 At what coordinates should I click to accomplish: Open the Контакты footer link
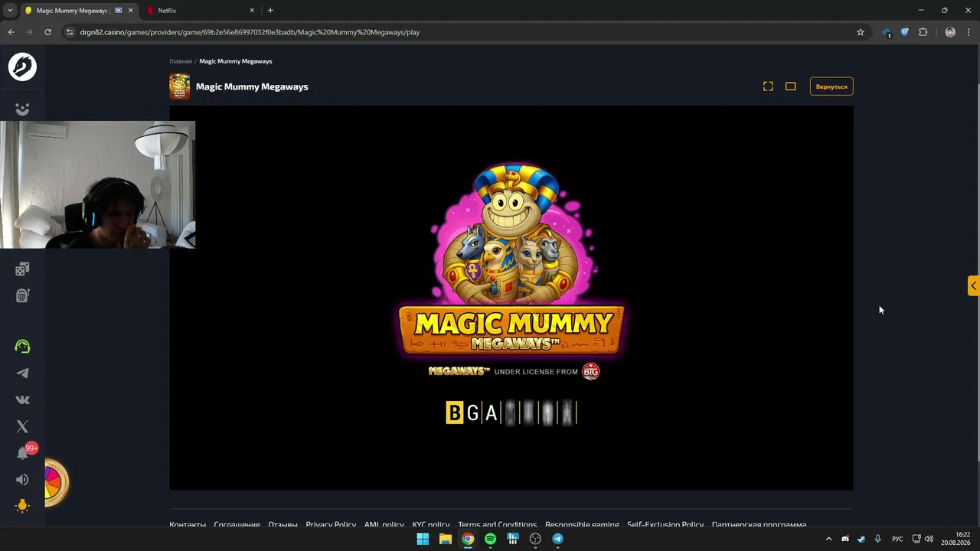click(188, 524)
